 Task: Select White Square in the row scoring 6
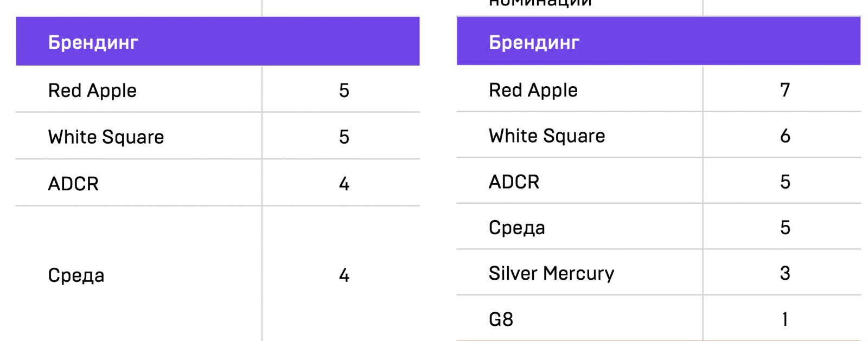[546, 136]
